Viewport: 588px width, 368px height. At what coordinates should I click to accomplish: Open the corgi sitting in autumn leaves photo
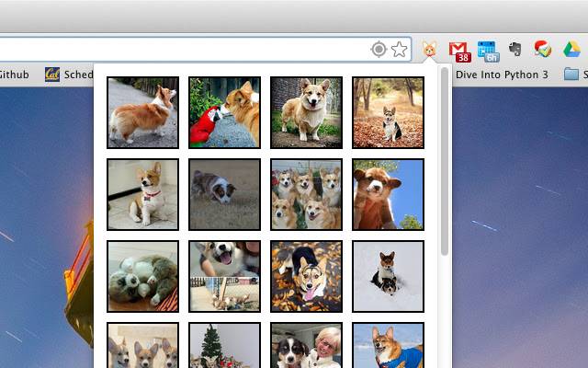(x=388, y=112)
